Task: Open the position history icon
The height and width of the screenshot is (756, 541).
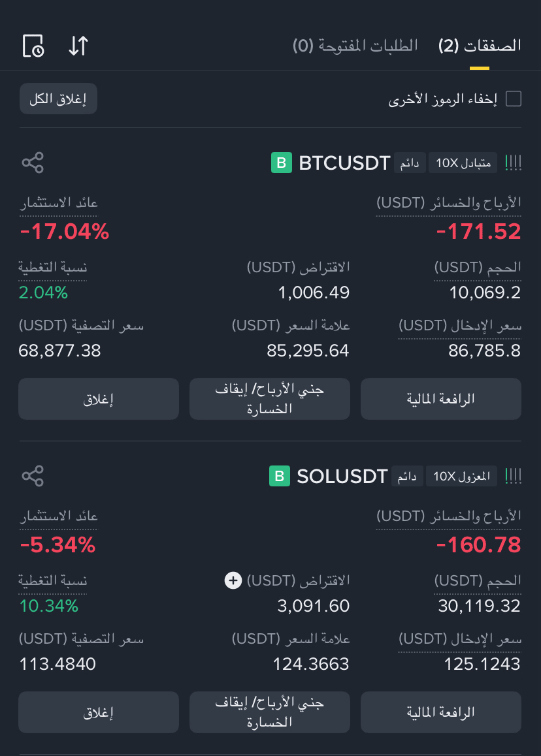Action: pyautogui.click(x=33, y=46)
